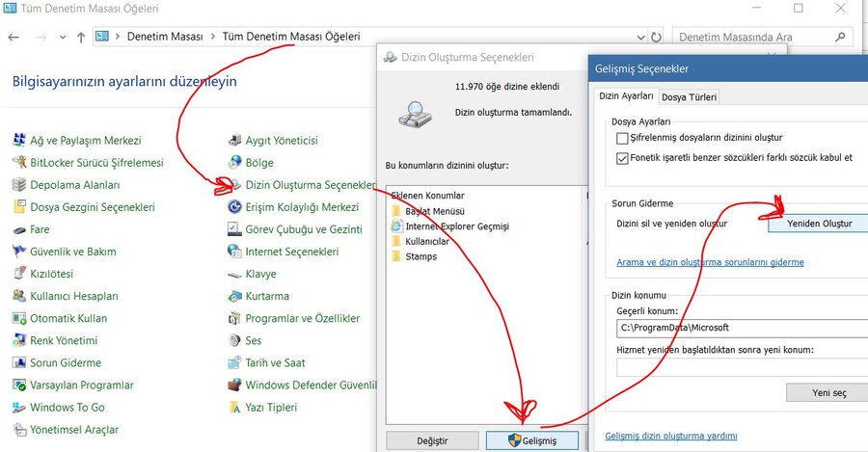
Task: Open Tarih ve Saat icon
Action: click(x=234, y=362)
